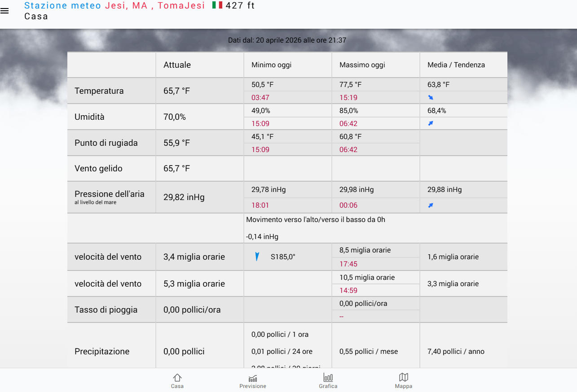
Task: Open the Previsione forecast icon
Action: pyautogui.click(x=253, y=378)
